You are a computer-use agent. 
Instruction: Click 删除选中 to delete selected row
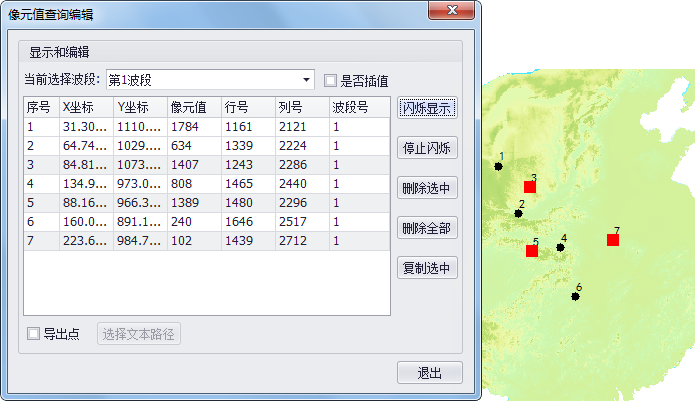click(x=427, y=188)
